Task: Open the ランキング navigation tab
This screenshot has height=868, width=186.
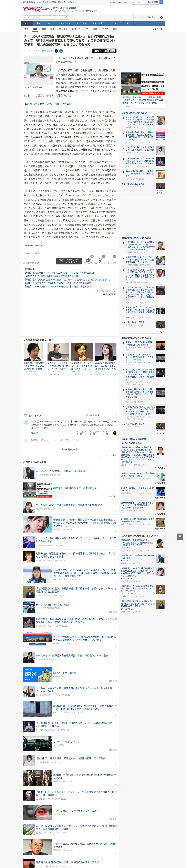Action: pos(115,24)
